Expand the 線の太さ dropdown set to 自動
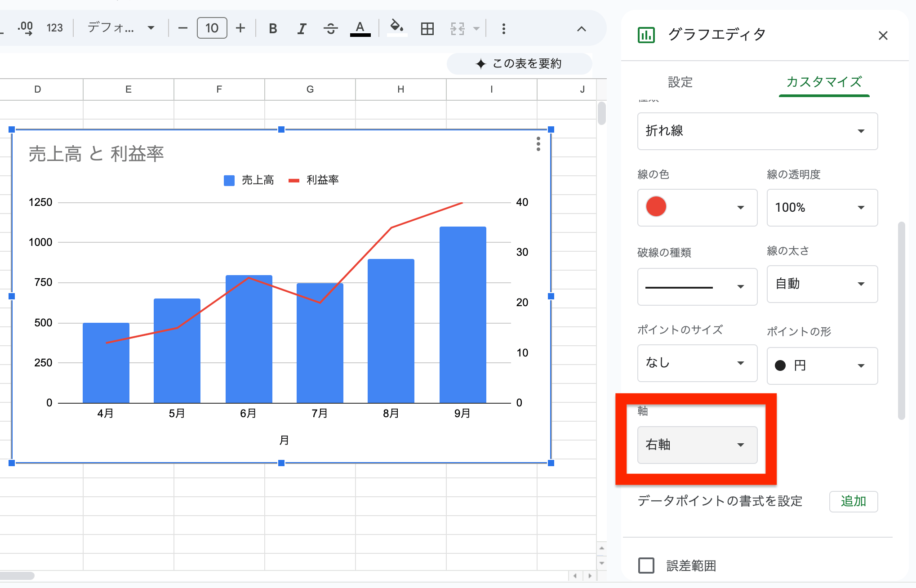This screenshot has width=916, height=588. (x=822, y=284)
